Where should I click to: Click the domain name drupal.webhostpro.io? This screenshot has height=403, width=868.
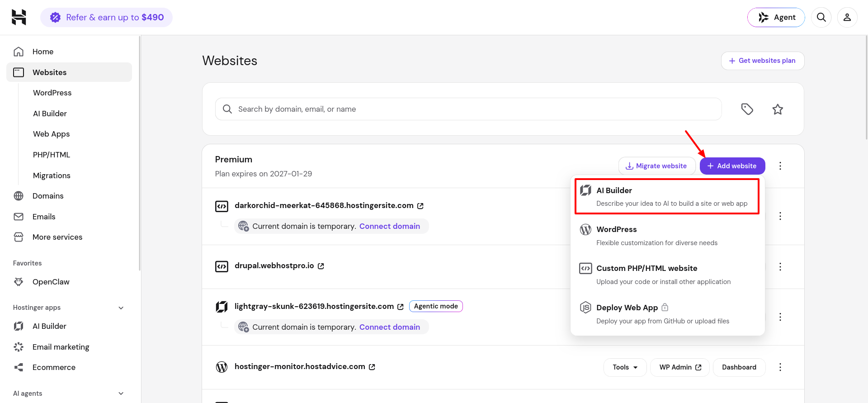pos(274,266)
